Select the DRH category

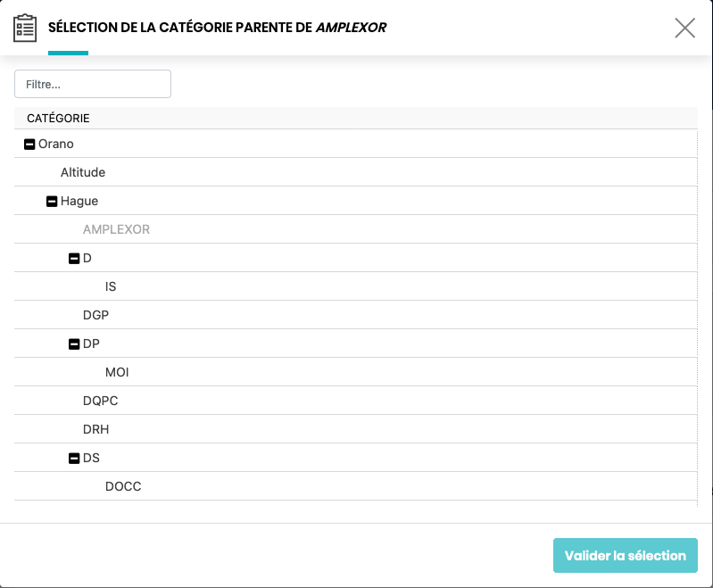click(96, 429)
